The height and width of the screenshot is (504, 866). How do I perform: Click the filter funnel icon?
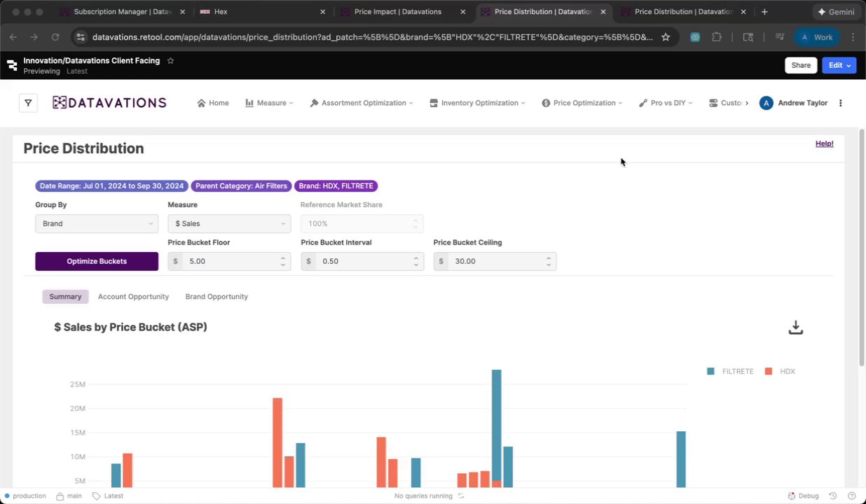[27, 103]
